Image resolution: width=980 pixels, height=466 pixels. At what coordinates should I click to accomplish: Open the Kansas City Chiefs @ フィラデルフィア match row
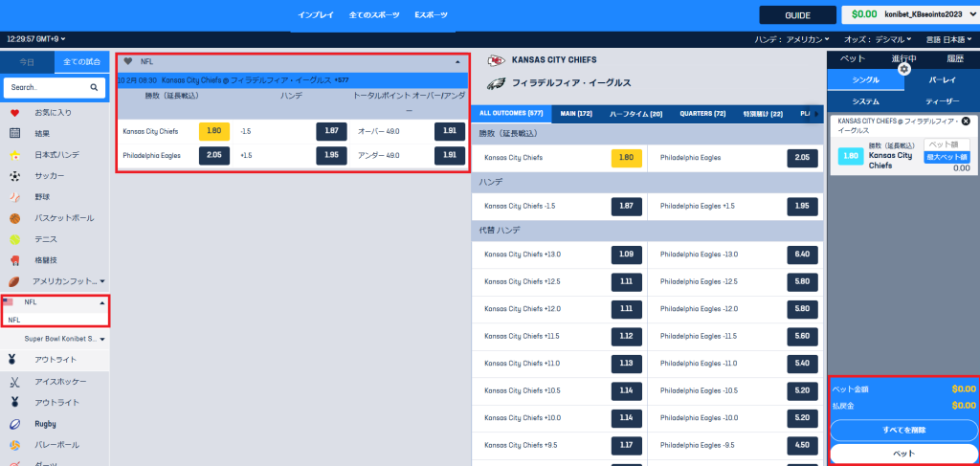[x=293, y=80]
